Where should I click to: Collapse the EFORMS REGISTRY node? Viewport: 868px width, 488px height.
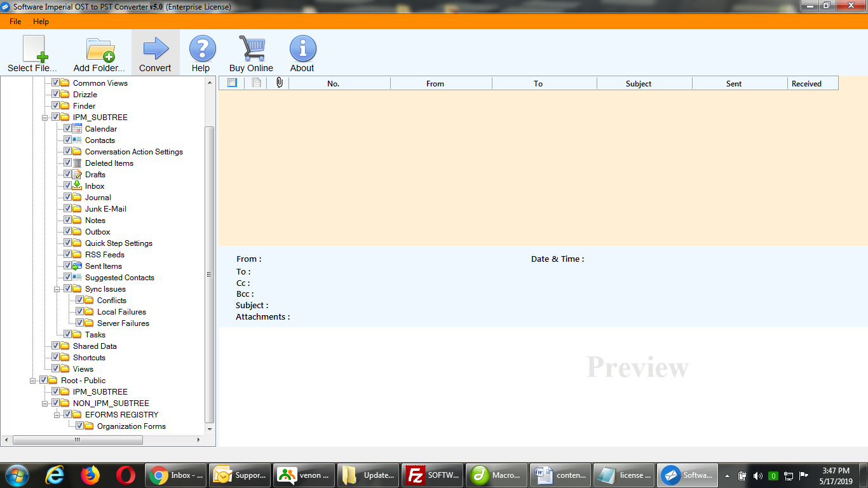click(x=57, y=415)
